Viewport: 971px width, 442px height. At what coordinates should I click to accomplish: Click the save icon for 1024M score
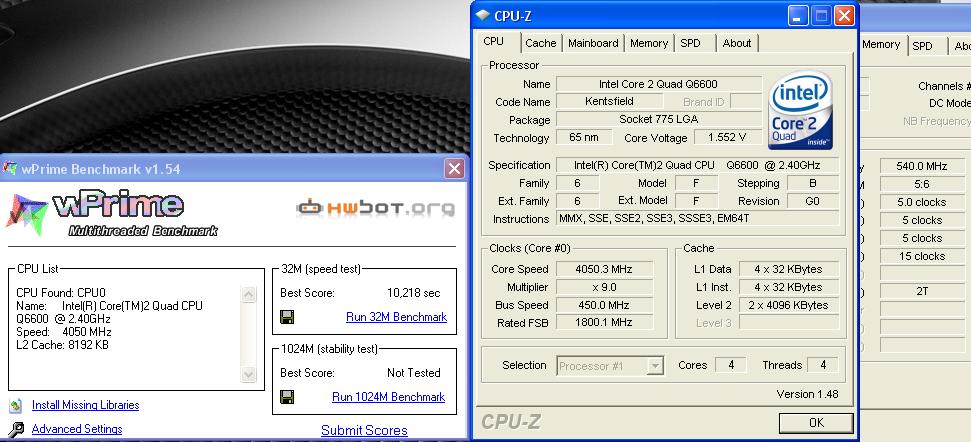[287, 397]
